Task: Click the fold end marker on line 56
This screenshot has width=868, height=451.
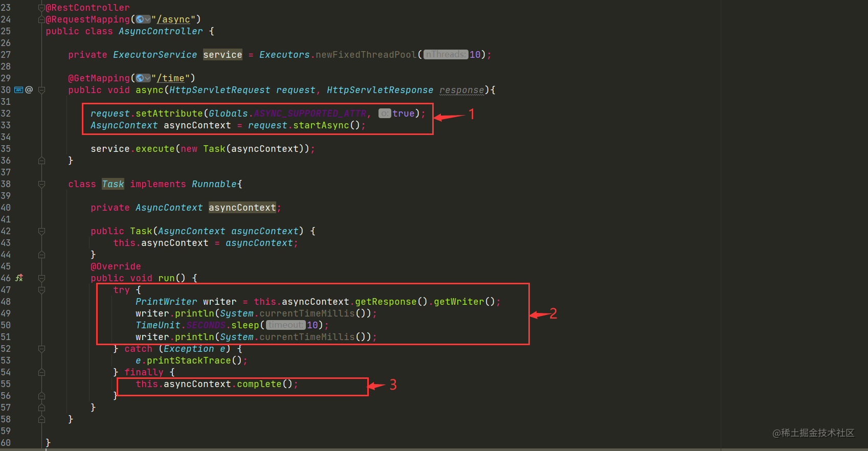Action: tap(42, 396)
